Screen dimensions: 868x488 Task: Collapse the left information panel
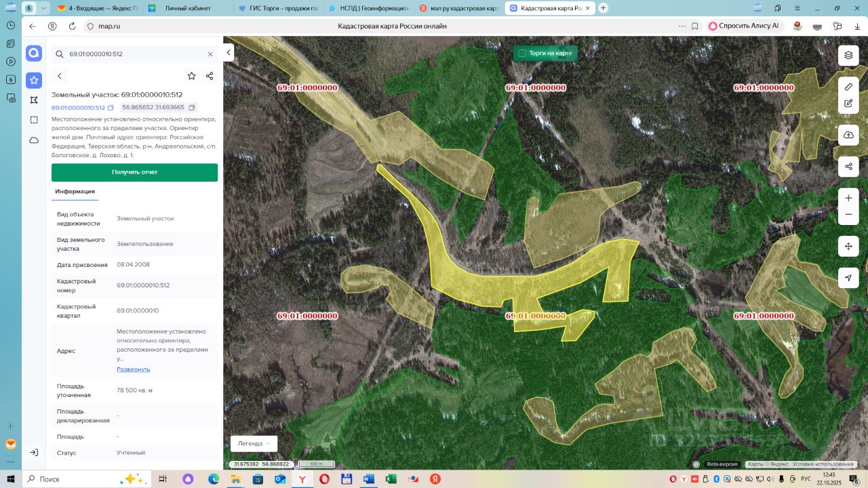(229, 52)
